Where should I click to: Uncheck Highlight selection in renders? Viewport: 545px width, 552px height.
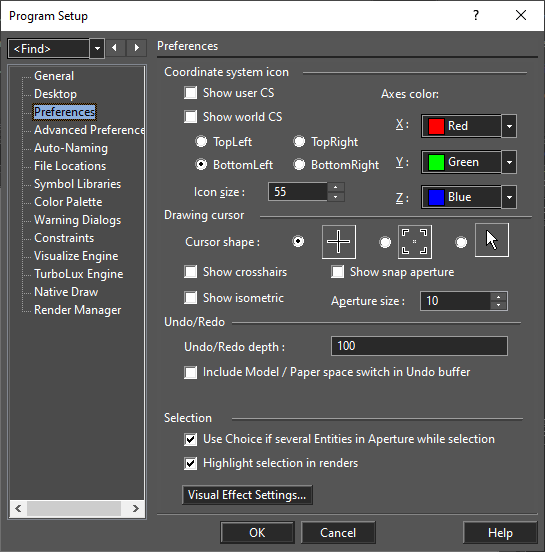click(x=190, y=463)
